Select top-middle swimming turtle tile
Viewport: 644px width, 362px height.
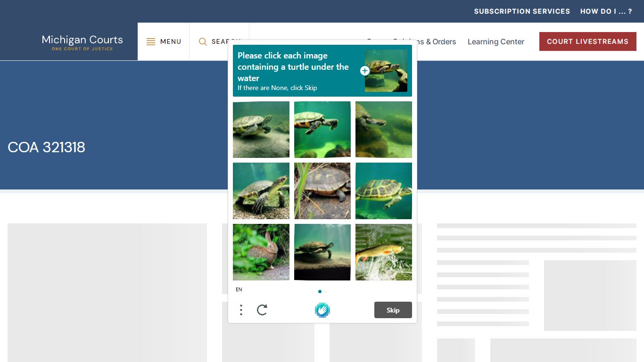point(322,130)
